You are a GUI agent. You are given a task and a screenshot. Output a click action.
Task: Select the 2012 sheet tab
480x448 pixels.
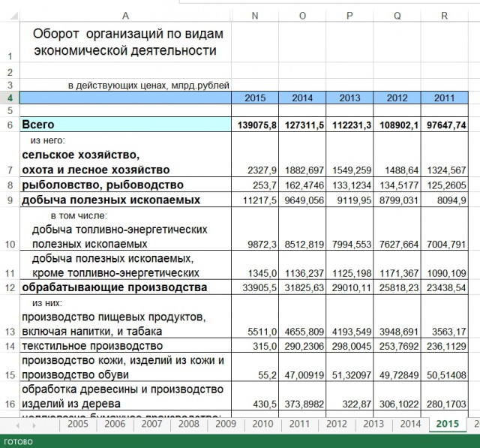(x=337, y=424)
